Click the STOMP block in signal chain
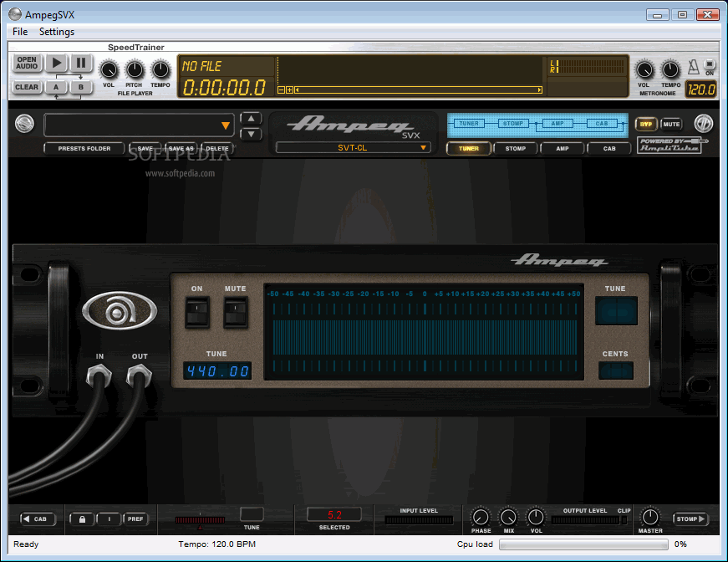Viewport: 728px width, 562px height. pyautogui.click(x=513, y=124)
